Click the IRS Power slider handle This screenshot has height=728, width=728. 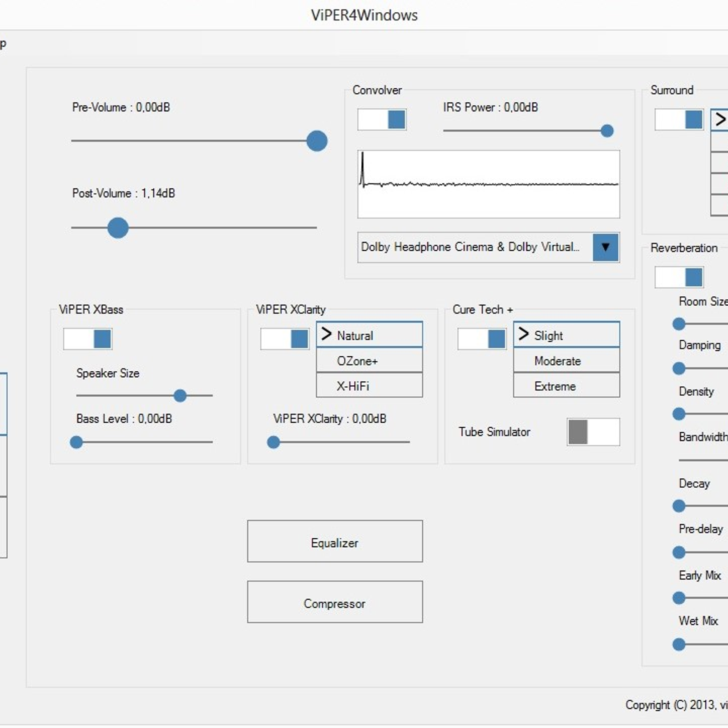607,131
